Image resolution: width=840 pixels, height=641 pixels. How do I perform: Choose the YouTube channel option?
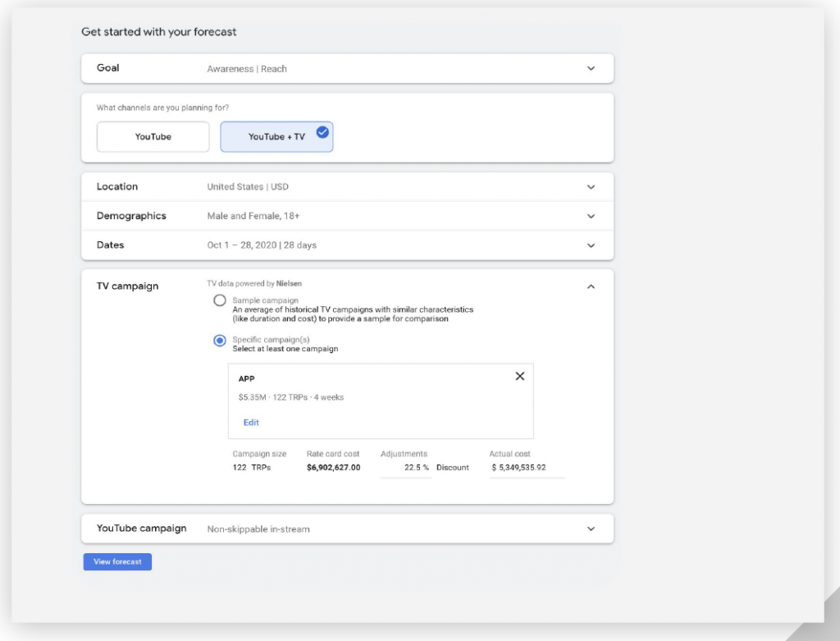tap(153, 137)
